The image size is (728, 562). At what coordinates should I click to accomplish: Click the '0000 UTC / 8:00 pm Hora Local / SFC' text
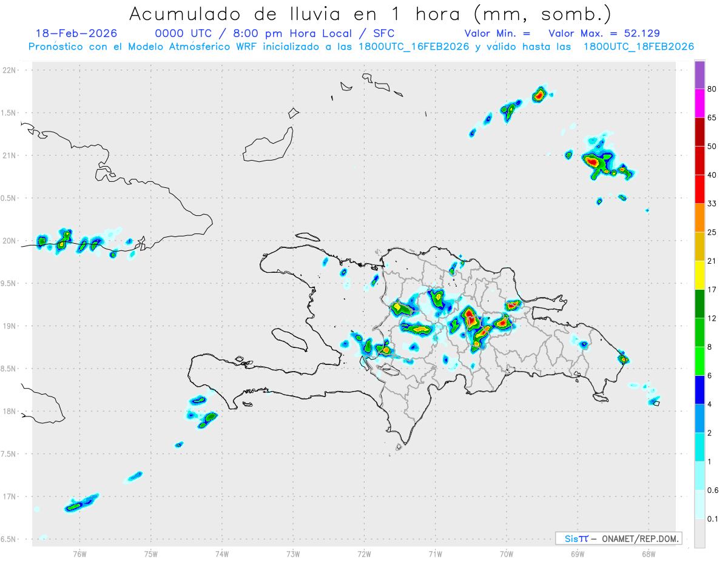[275, 33]
